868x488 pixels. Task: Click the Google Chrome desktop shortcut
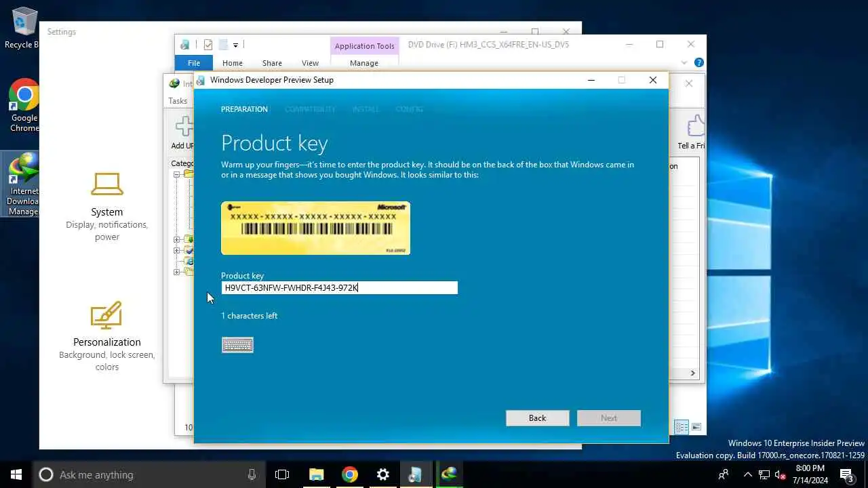(x=24, y=105)
